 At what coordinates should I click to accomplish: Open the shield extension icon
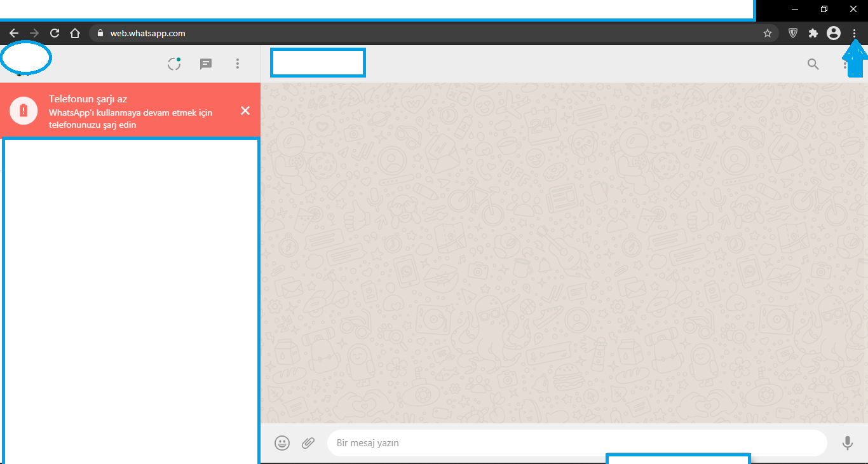coord(793,33)
